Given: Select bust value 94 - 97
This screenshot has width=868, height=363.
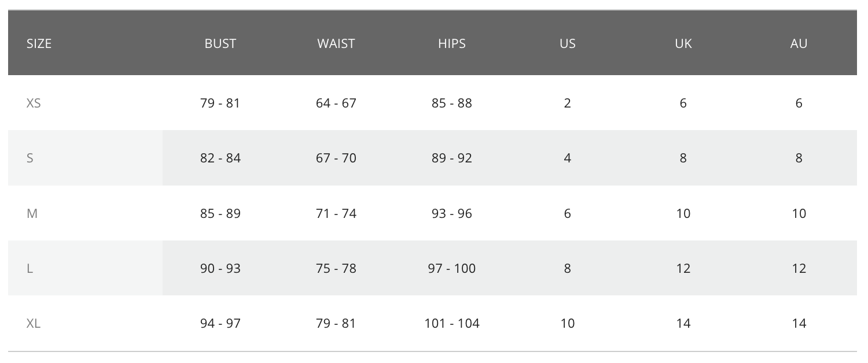Looking at the screenshot, I should coord(220,323).
